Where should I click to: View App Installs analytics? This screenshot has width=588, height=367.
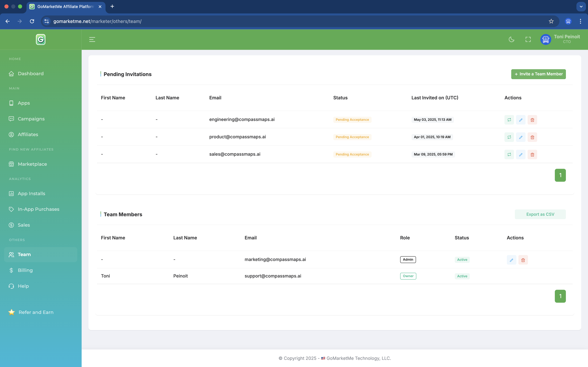(40, 193)
